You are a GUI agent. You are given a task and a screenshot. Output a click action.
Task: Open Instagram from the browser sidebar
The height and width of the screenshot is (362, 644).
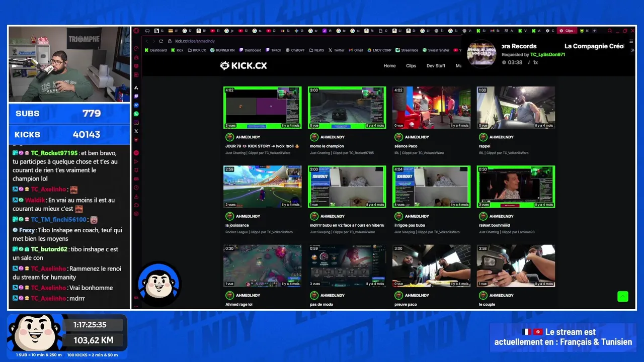136,122
